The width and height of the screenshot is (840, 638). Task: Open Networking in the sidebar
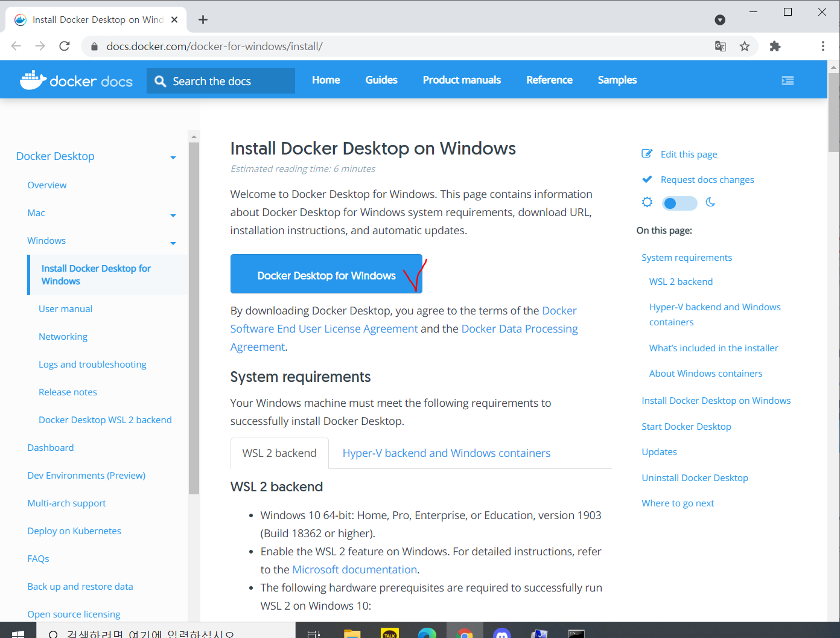pos(63,337)
